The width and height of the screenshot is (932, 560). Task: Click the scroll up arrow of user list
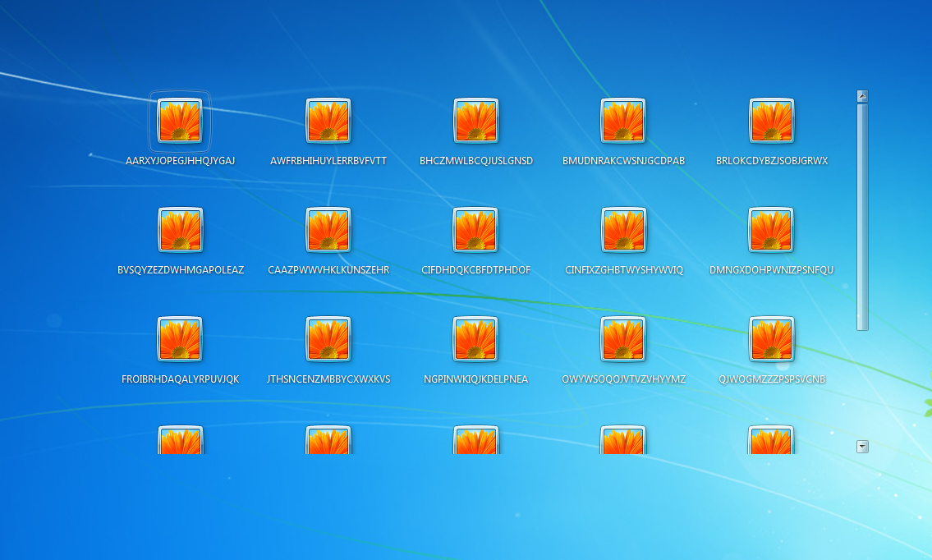coord(862,96)
